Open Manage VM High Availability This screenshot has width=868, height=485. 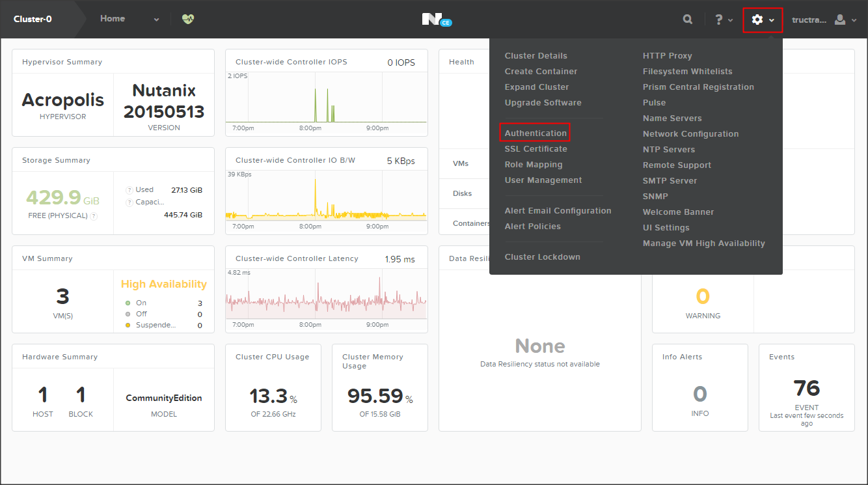click(x=703, y=243)
